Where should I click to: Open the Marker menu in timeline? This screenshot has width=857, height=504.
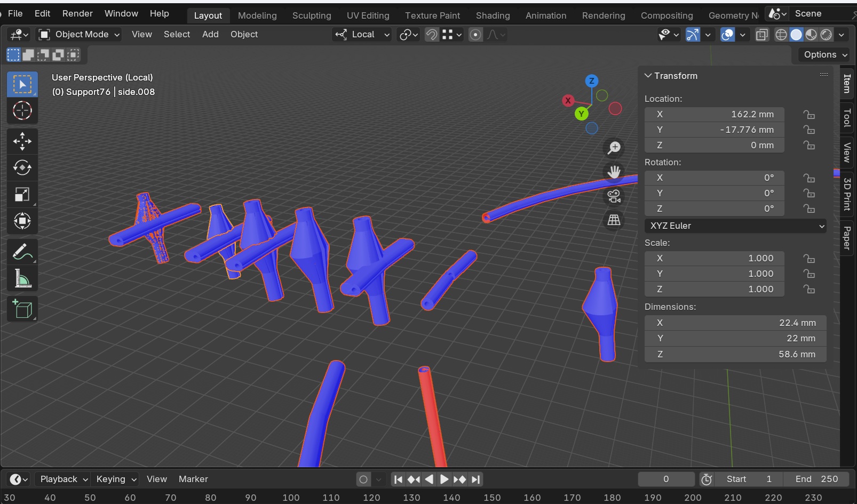coord(193,479)
